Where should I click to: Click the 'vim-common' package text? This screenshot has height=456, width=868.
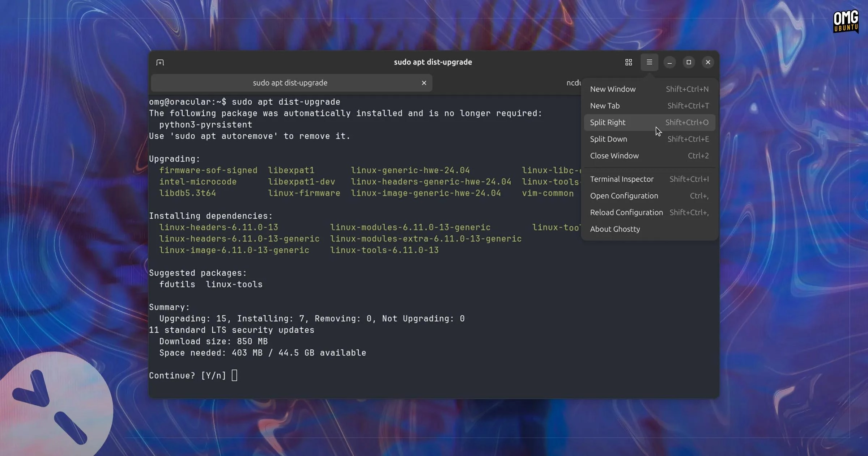pyautogui.click(x=548, y=193)
